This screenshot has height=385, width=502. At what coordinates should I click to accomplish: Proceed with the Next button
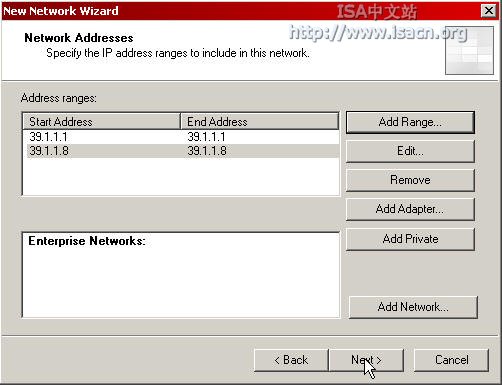coord(366,360)
